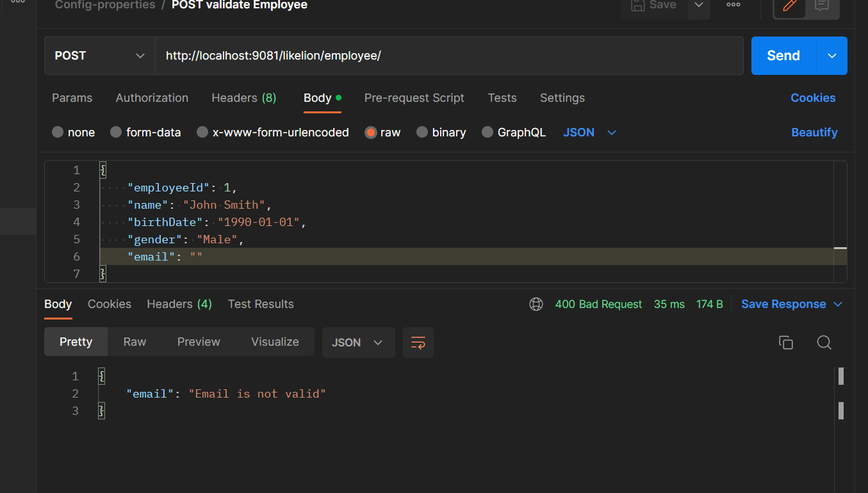Switch to the Pre-request Script tab

coord(414,98)
